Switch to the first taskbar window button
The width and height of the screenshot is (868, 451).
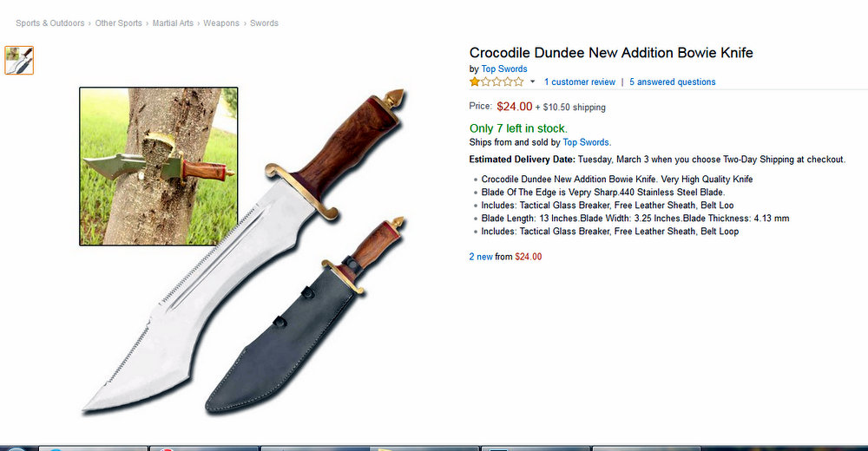pyautogui.click(x=93, y=448)
